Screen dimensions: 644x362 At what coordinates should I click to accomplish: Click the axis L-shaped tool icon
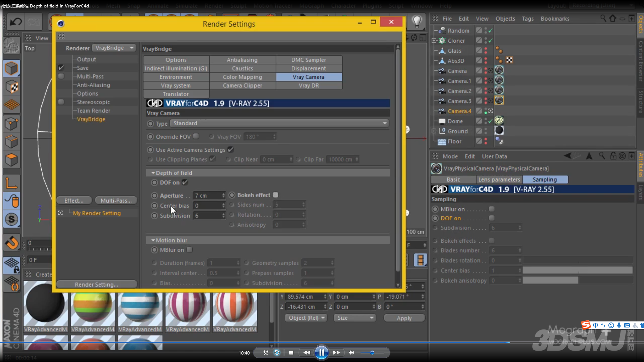coord(11,183)
